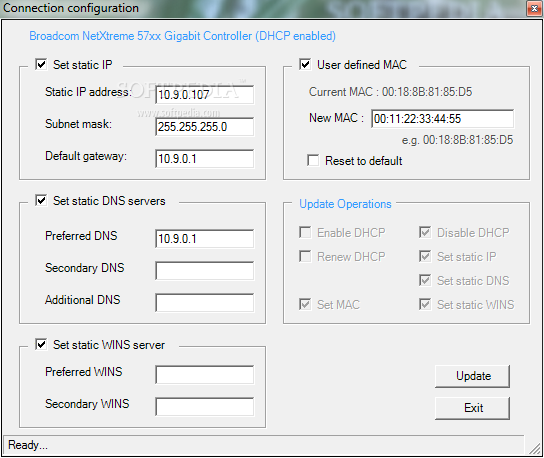Viewport: 544px width, 458px height.
Task: Click the Additional DNS input field
Action: pos(205,303)
